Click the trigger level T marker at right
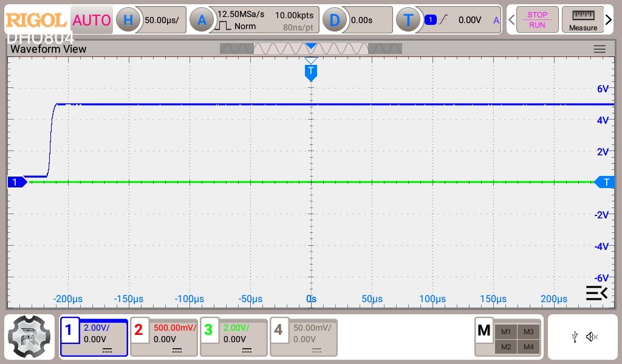 tap(604, 182)
